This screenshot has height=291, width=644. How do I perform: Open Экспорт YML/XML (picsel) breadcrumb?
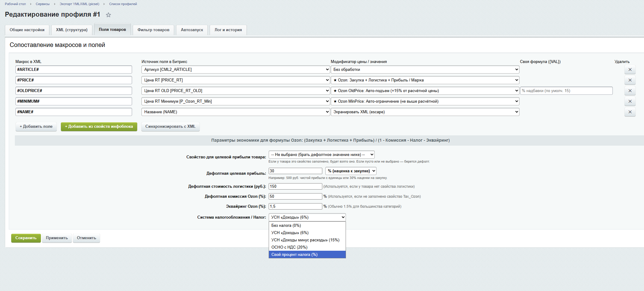(x=79, y=4)
